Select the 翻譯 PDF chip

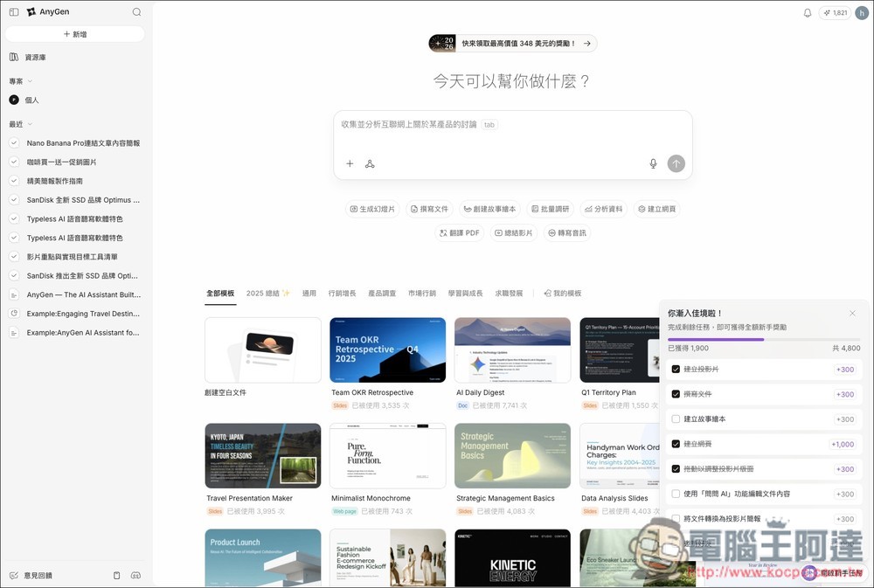click(460, 233)
